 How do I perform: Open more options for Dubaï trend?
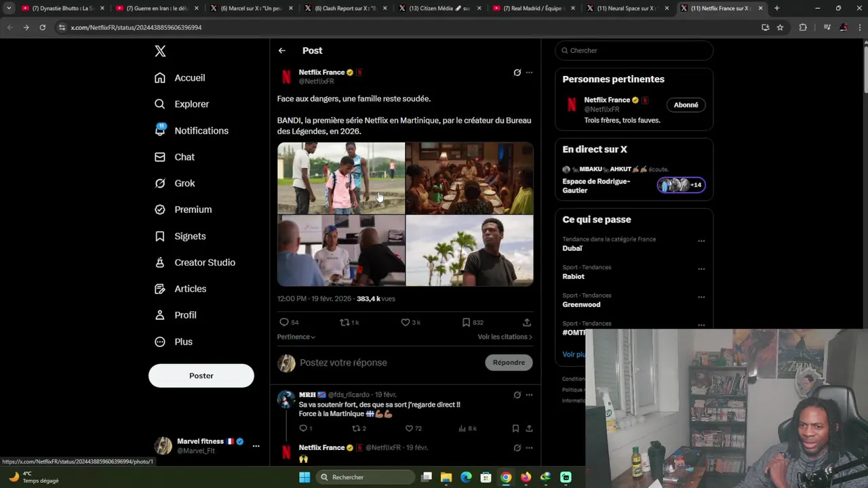point(701,241)
